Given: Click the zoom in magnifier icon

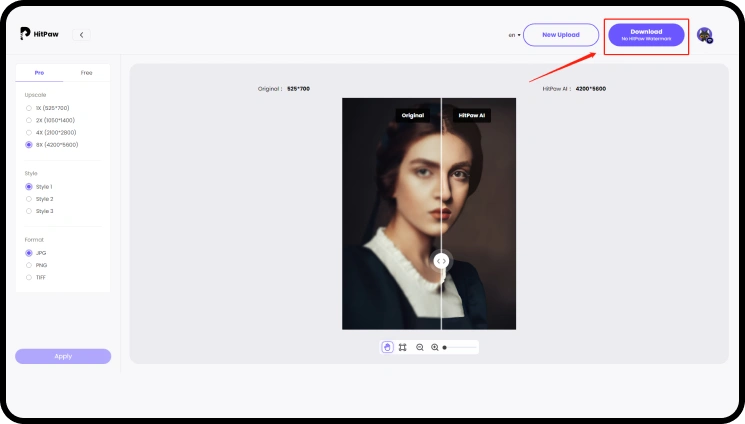Looking at the screenshot, I should click(x=435, y=347).
